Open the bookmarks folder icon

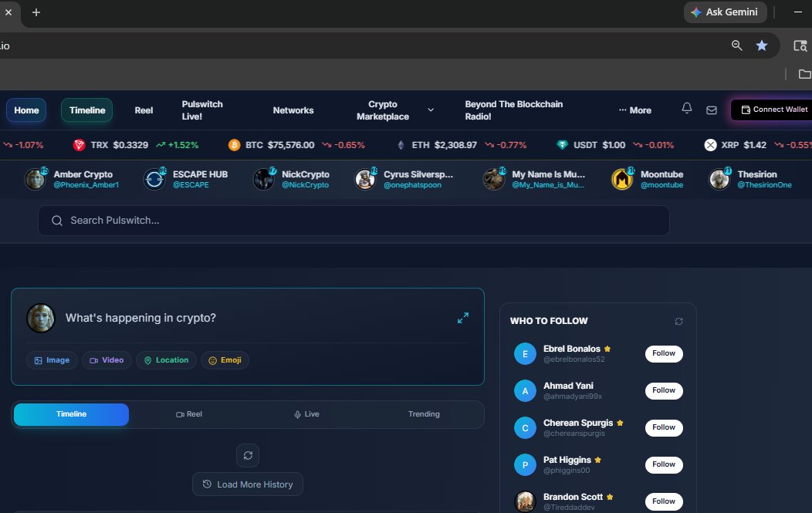(804, 74)
